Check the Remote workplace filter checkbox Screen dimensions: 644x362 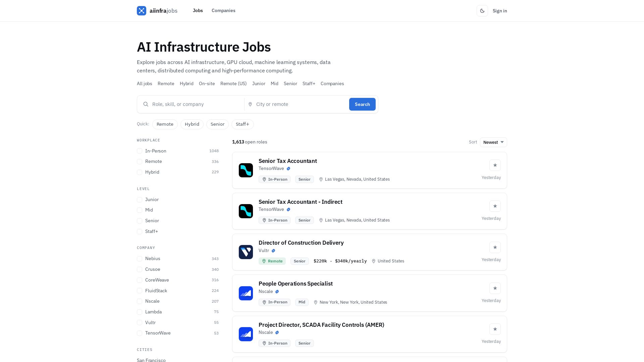140,162
